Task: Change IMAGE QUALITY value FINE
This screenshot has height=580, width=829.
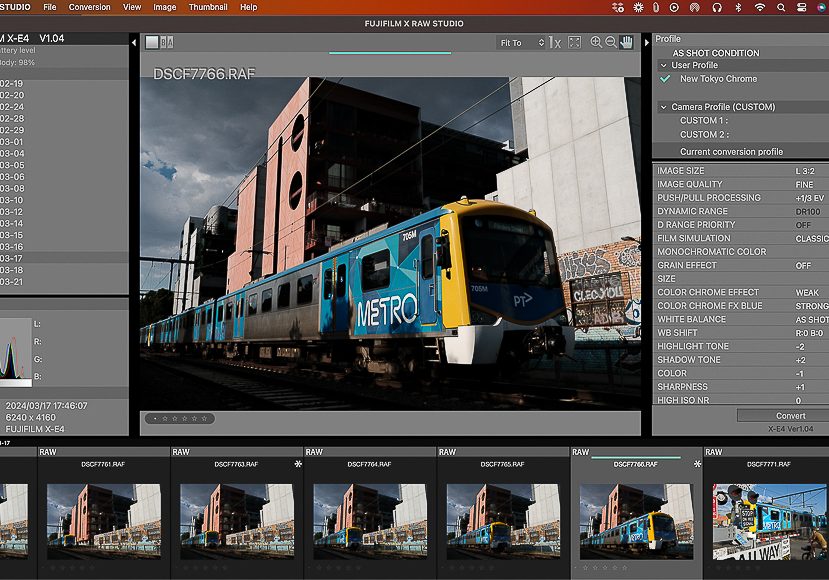Action: coord(804,185)
